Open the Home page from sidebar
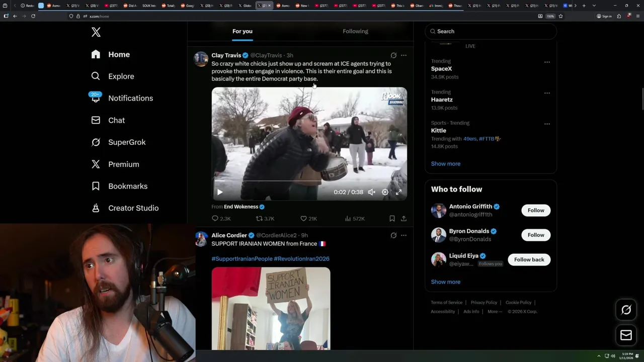Screen dimensions: 644x362 click(x=110, y=54)
